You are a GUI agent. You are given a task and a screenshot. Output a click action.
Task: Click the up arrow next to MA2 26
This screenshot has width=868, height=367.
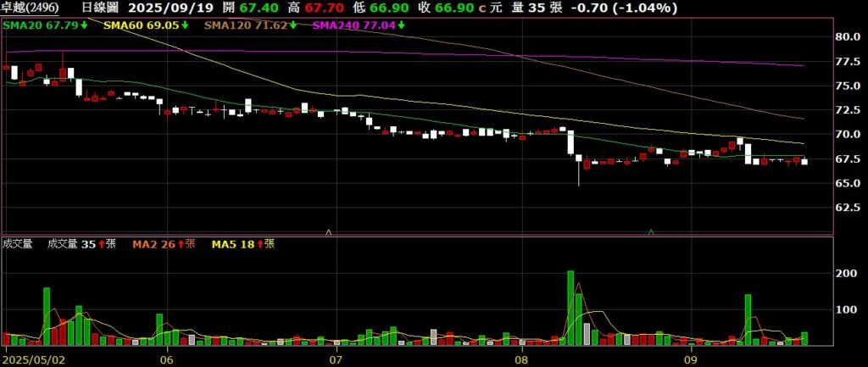point(181,244)
